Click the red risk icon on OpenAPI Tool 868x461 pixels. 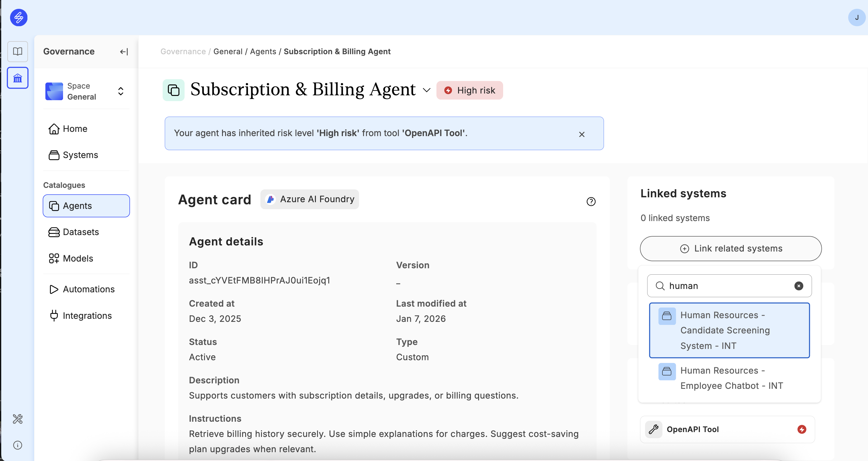pos(802,429)
